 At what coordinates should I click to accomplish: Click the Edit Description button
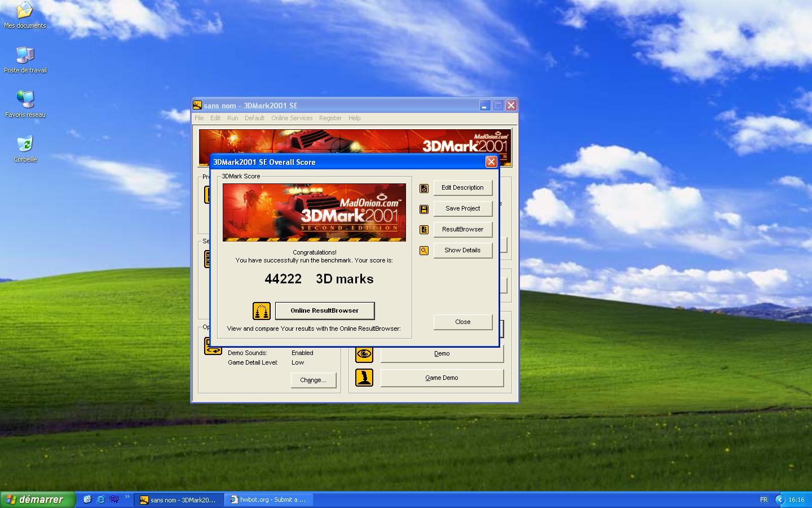coord(462,187)
